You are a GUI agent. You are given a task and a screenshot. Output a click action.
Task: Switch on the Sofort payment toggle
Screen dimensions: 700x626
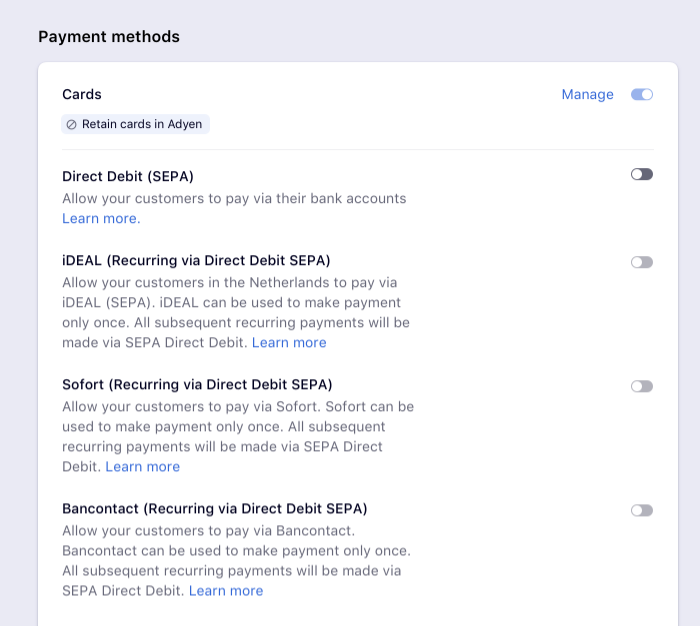(641, 386)
